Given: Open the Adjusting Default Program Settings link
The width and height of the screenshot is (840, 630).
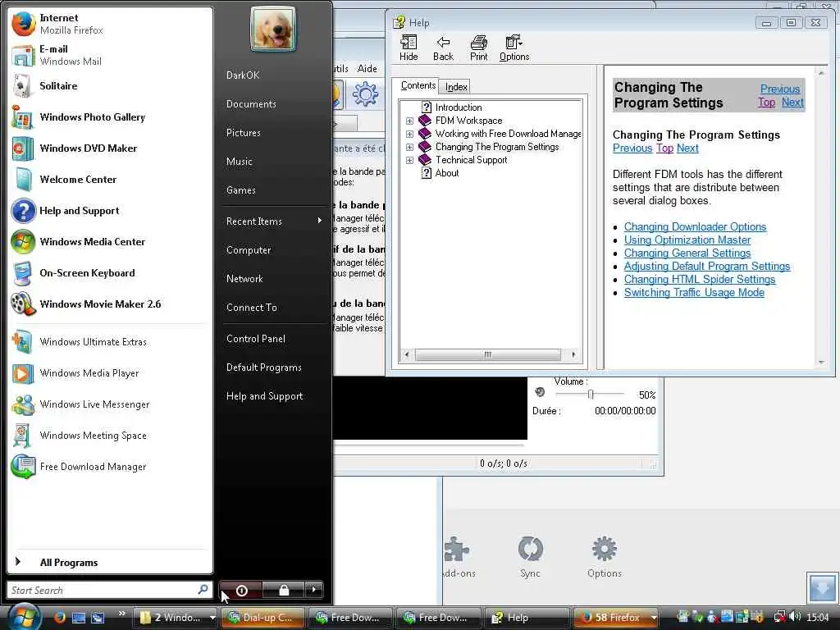Looking at the screenshot, I should (707, 267).
